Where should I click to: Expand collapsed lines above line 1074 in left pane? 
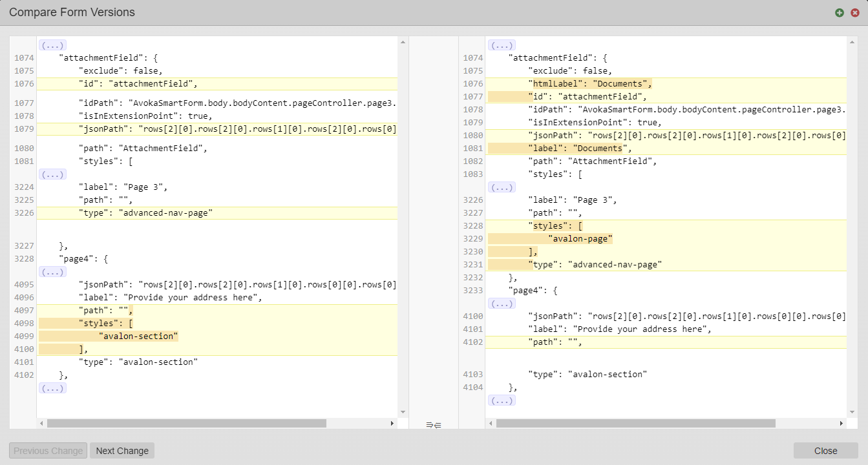click(52, 45)
